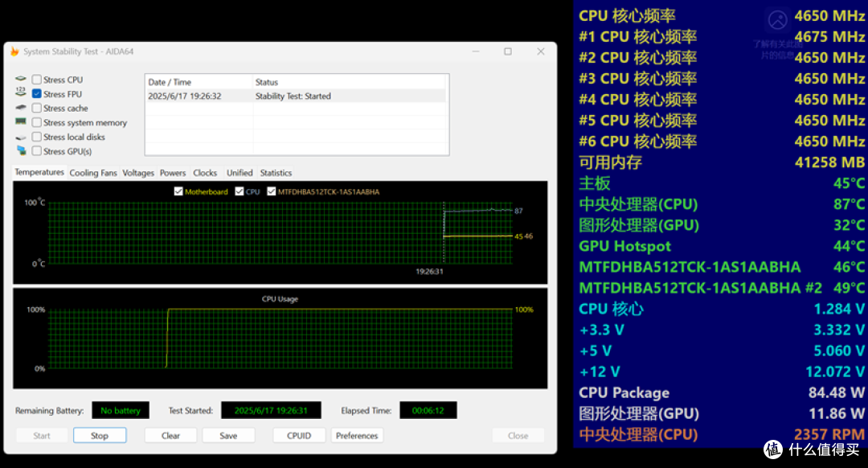This screenshot has height=468, width=868.
Task: Enable the Stress system memory checkbox
Action: [36, 122]
